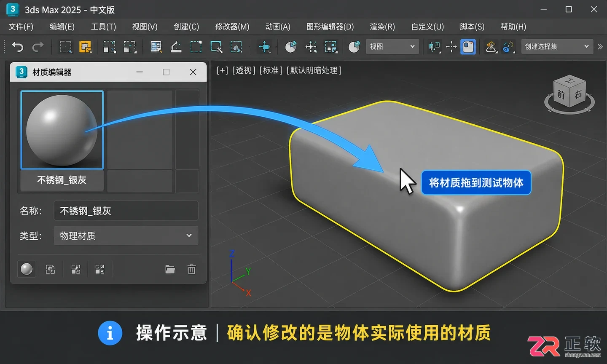The height and width of the screenshot is (364, 607).
Task: Click the 名称 material name input field
Action: 126,211
